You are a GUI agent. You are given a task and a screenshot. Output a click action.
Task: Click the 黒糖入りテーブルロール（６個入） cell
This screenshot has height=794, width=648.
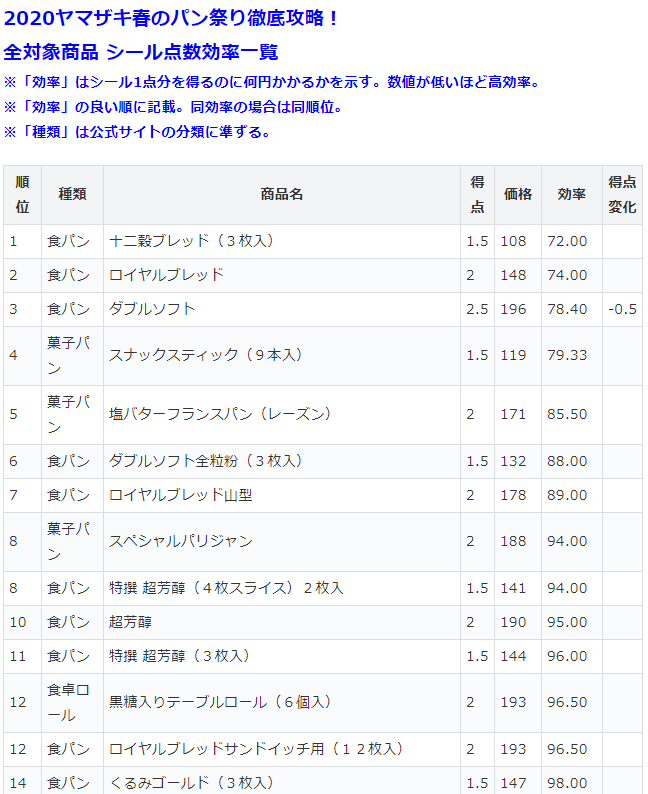coord(220,702)
